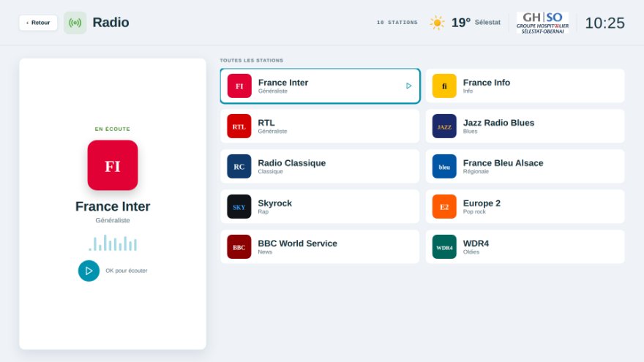Click the teal round play button
Viewport: 644px width, 362px height.
89,271
